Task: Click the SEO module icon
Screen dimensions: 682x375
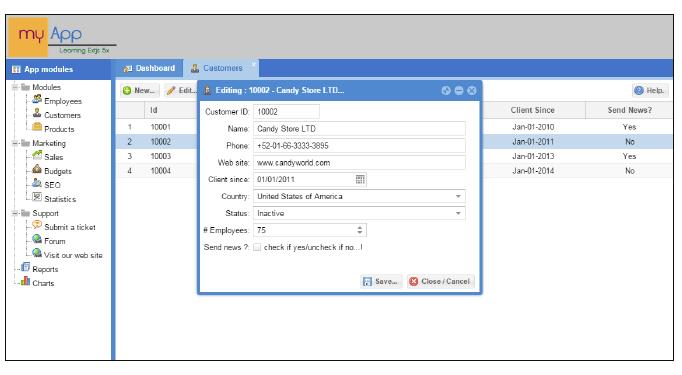Action: pos(37,184)
